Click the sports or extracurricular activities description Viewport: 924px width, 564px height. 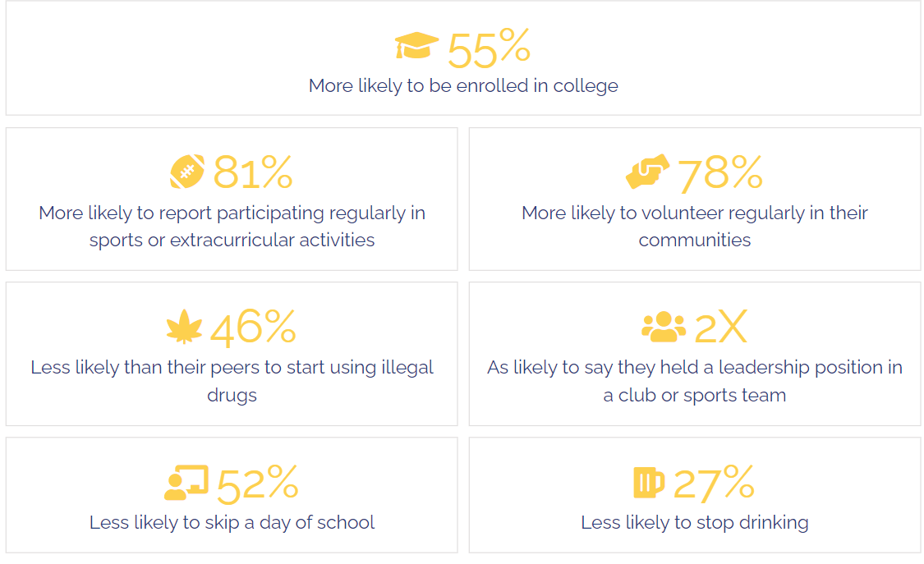click(232, 227)
